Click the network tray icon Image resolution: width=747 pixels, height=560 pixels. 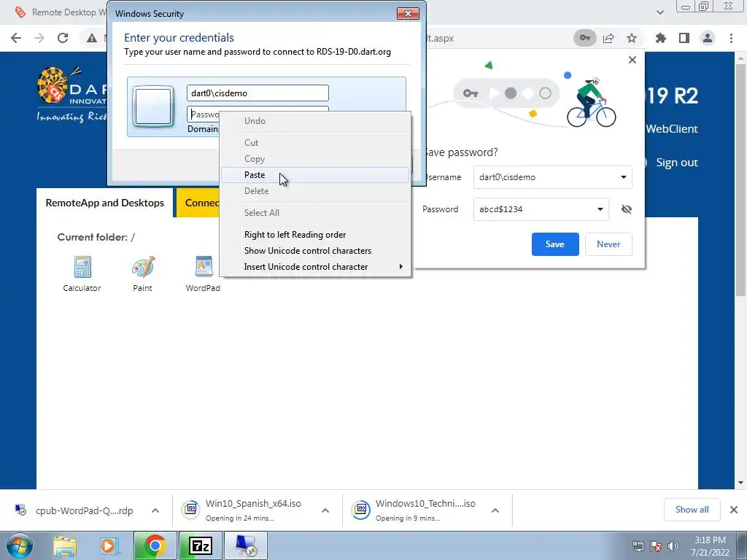[x=638, y=546]
